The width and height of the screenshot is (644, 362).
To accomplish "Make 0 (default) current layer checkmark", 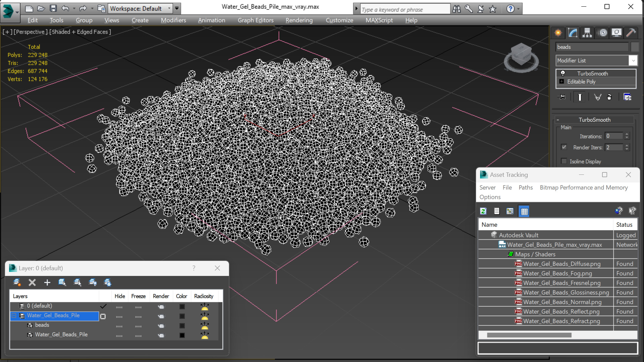I will click(103, 306).
